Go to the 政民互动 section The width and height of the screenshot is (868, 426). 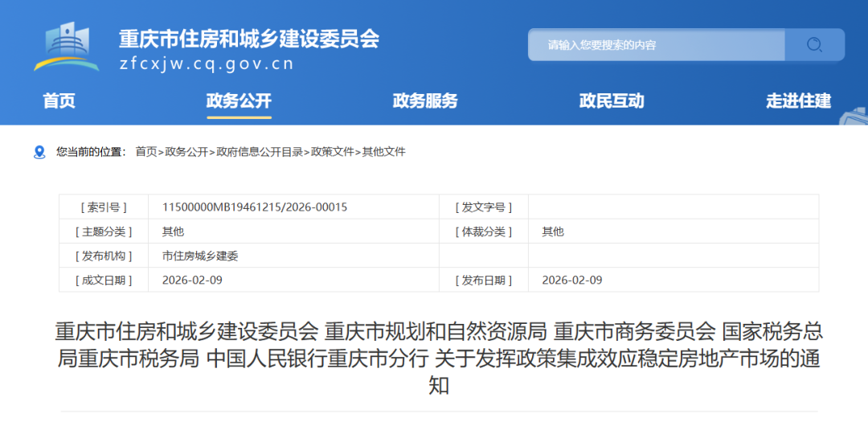612,101
